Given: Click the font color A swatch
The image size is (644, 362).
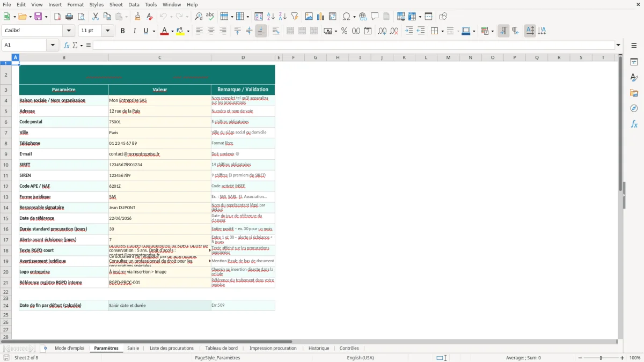Looking at the screenshot, I should point(164,31).
